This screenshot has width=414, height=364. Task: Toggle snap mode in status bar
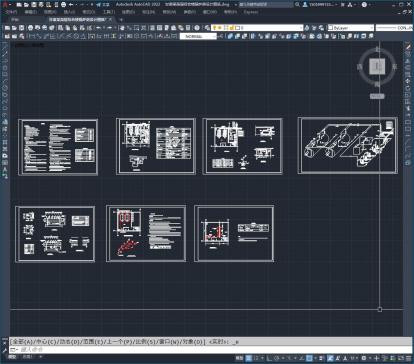point(256,358)
